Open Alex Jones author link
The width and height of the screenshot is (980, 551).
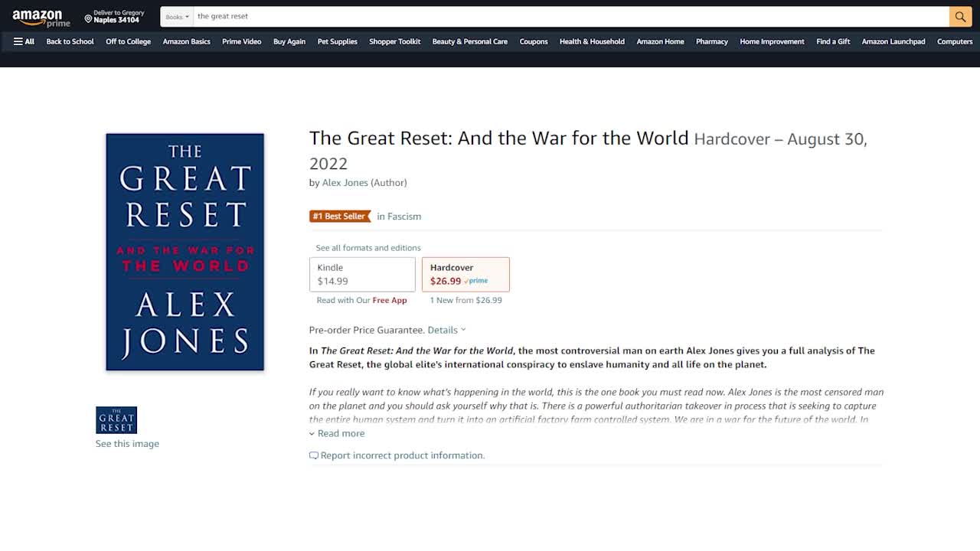point(345,183)
